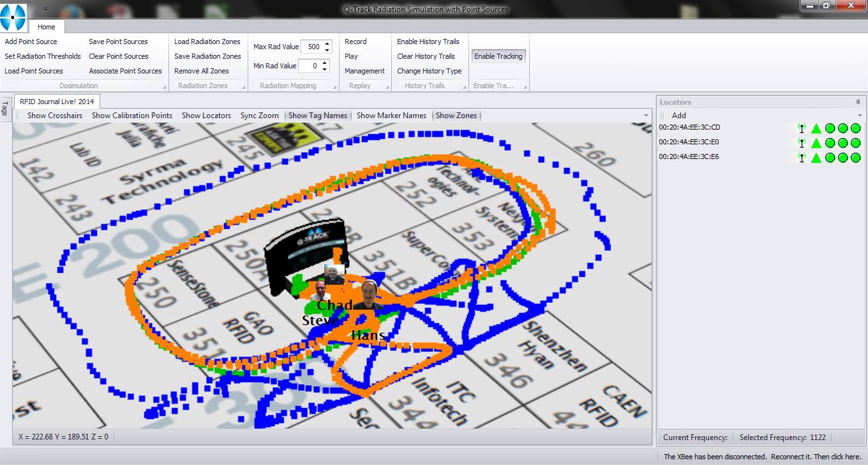Toggle Sync Zoom option
Image resolution: width=868 pixels, height=465 pixels.
tap(260, 116)
